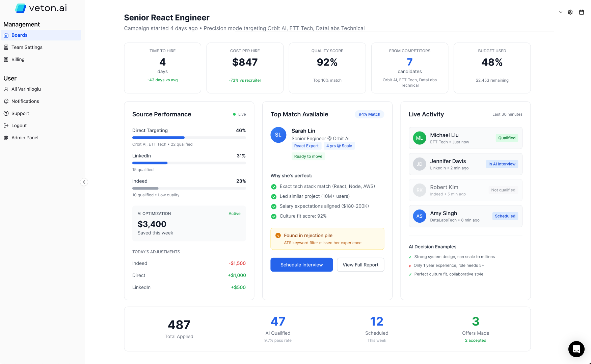Open the Admin Panel
Image resolution: width=591 pixels, height=364 pixels.
coord(41,138)
